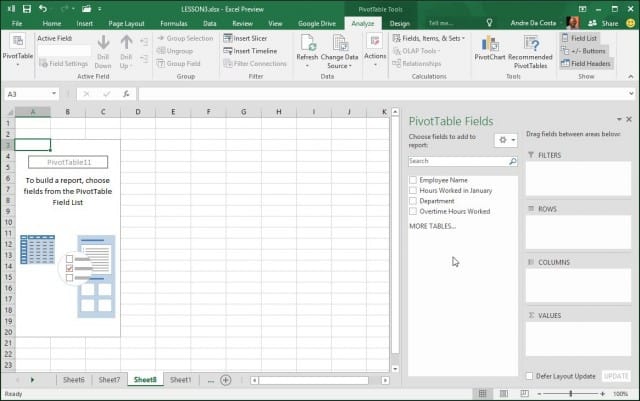640x401 pixels.
Task: Enable Defer Layout Update checkbox
Action: (529, 376)
